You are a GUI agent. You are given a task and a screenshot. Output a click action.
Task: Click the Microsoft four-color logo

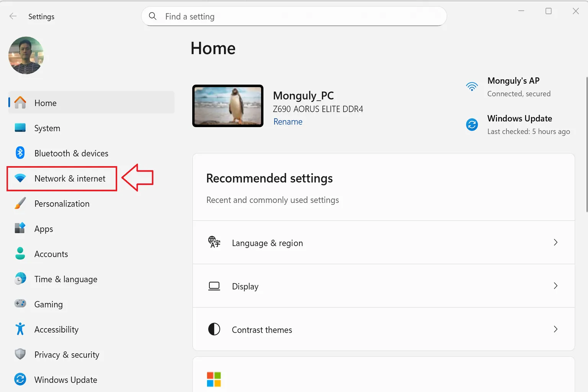click(x=214, y=379)
